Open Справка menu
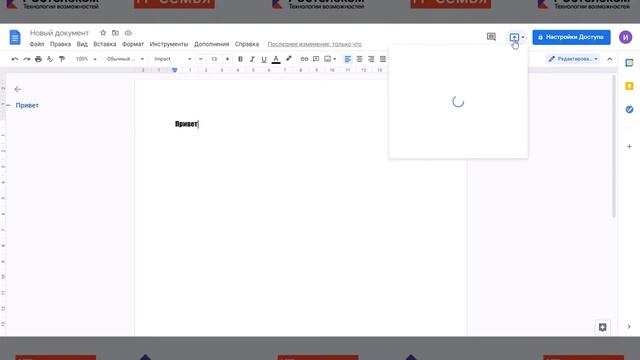Image resolution: width=640 pixels, height=360 pixels. coord(247,44)
